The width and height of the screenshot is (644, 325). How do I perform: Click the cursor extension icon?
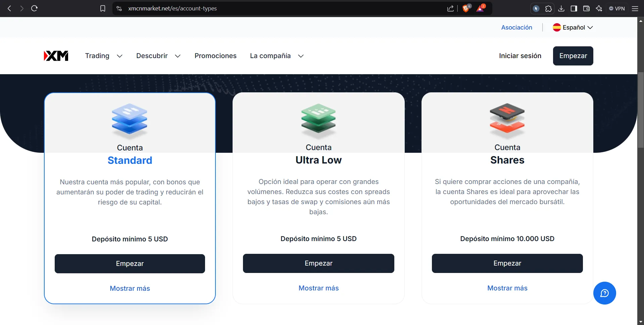[x=536, y=8]
